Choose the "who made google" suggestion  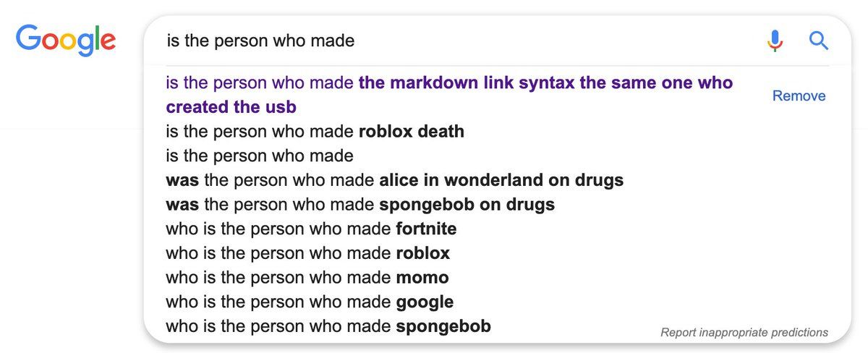pos(310,302)
